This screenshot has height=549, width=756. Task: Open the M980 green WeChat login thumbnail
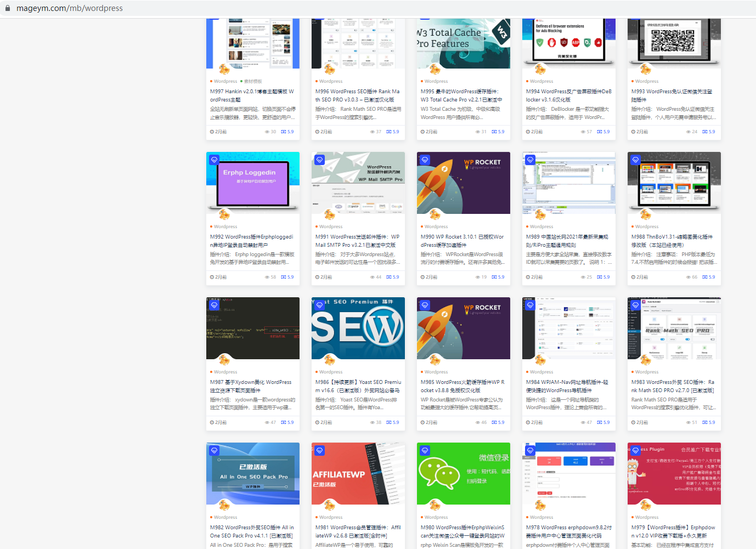tap(464, 473)
